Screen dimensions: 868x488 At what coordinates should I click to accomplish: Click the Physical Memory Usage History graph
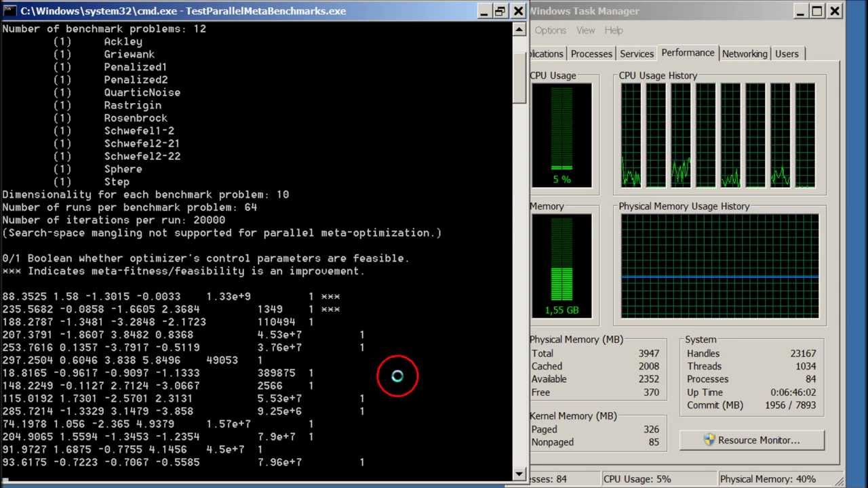(719, 266)
